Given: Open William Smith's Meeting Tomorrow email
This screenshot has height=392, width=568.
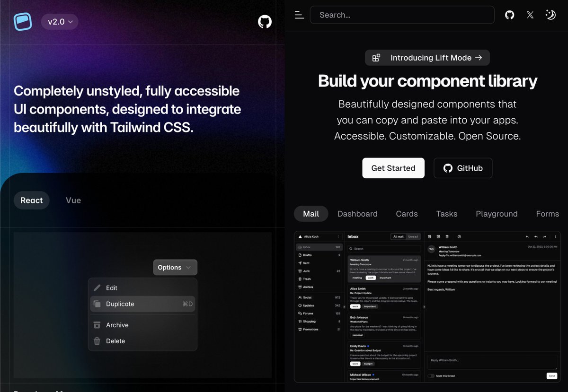Looking at the screenshot, I should [384, 269].
